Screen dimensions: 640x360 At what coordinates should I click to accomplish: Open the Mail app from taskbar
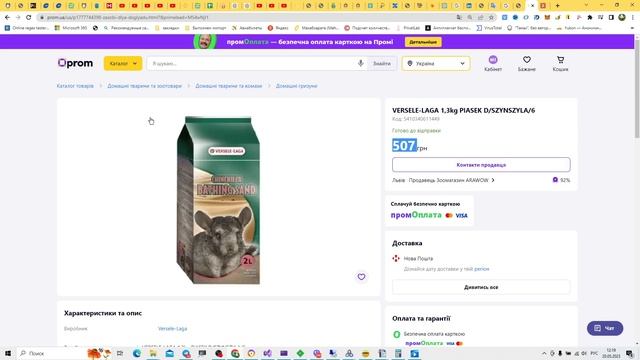[169, 353]
